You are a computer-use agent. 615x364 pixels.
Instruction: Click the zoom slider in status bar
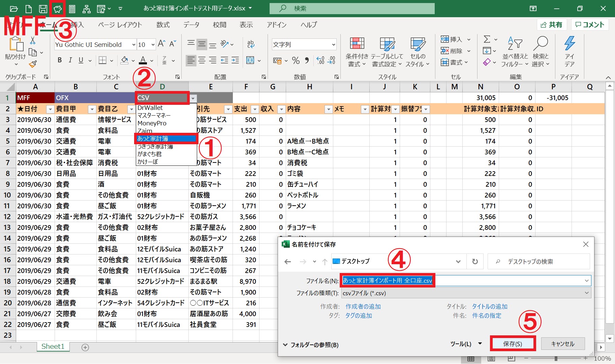(x=556, y=359)
